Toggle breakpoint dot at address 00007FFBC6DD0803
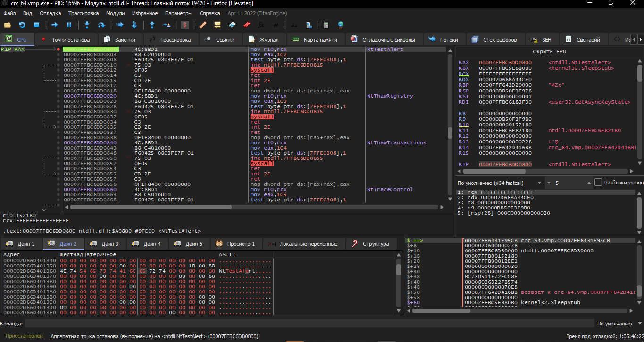 [59, 54]
